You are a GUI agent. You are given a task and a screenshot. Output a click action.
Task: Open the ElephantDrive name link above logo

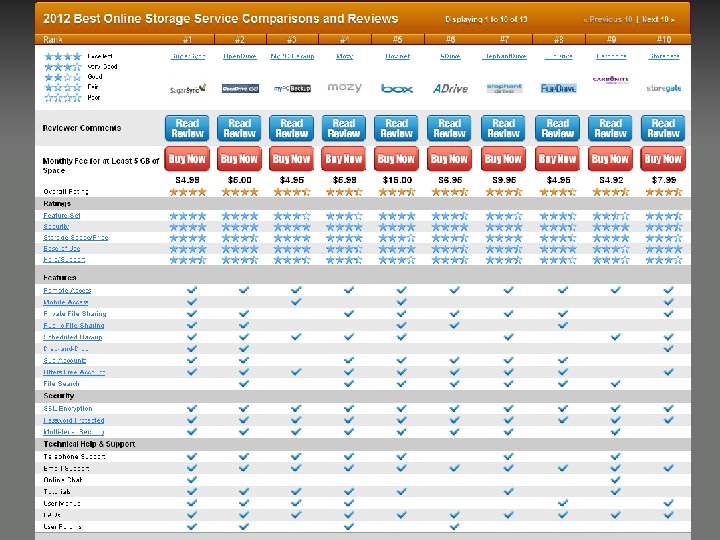(x=504, y=56)
